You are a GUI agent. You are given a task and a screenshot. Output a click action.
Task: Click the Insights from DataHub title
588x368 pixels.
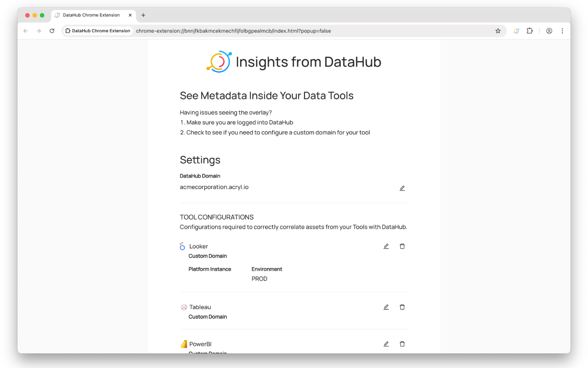(x=309, y=62)
